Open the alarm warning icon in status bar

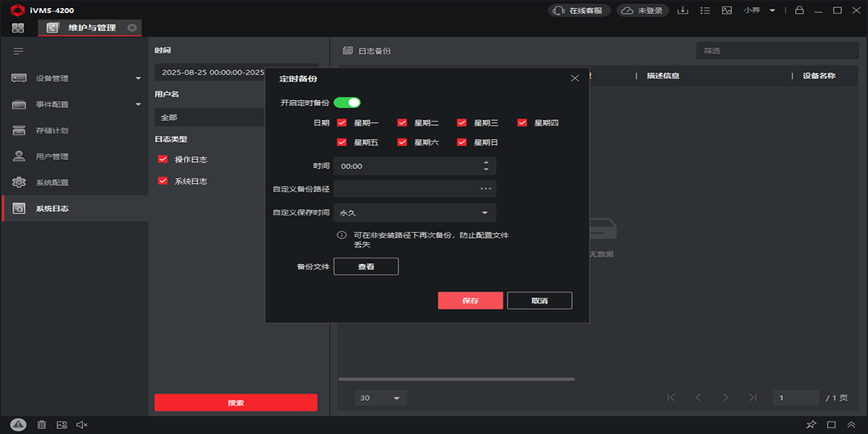(x=19, y=425)
